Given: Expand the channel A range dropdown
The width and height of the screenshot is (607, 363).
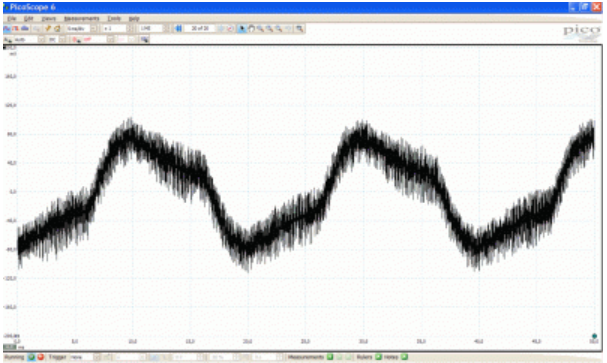Looking at the screenshot, I should tap(41, 39).
